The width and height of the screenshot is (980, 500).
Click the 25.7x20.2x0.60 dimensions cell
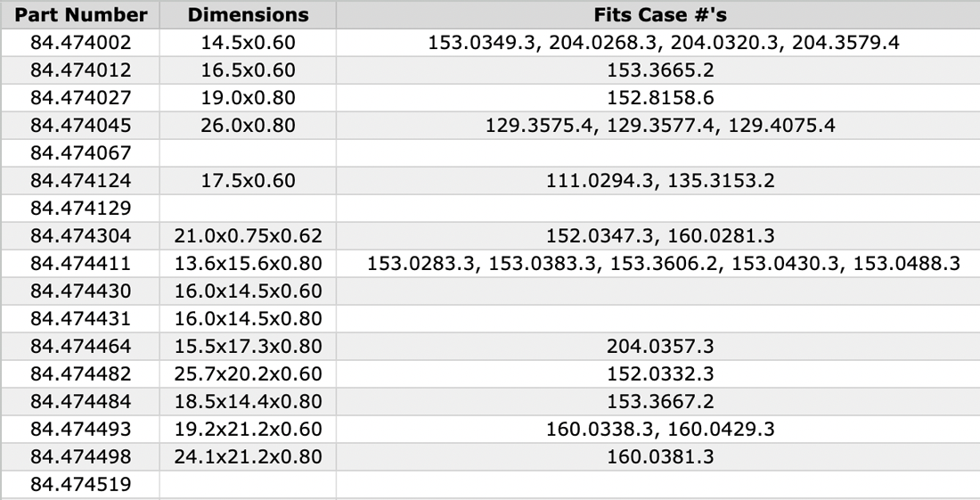tap(248, 374)
